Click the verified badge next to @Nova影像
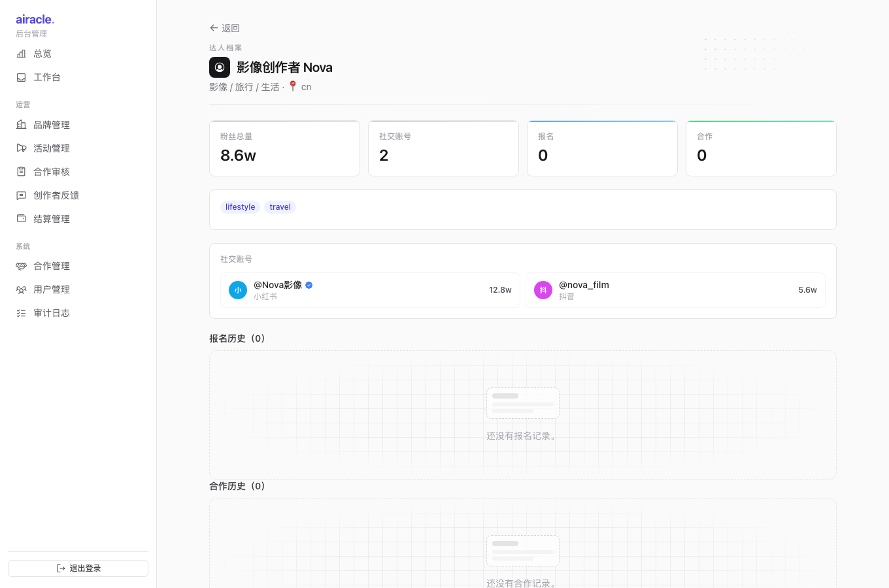 (x=309, y=285)
